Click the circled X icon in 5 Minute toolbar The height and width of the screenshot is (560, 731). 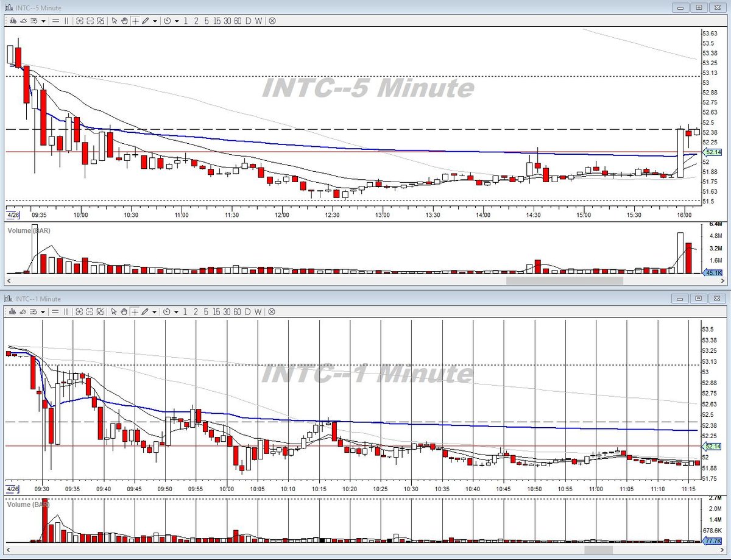(272, 21)
